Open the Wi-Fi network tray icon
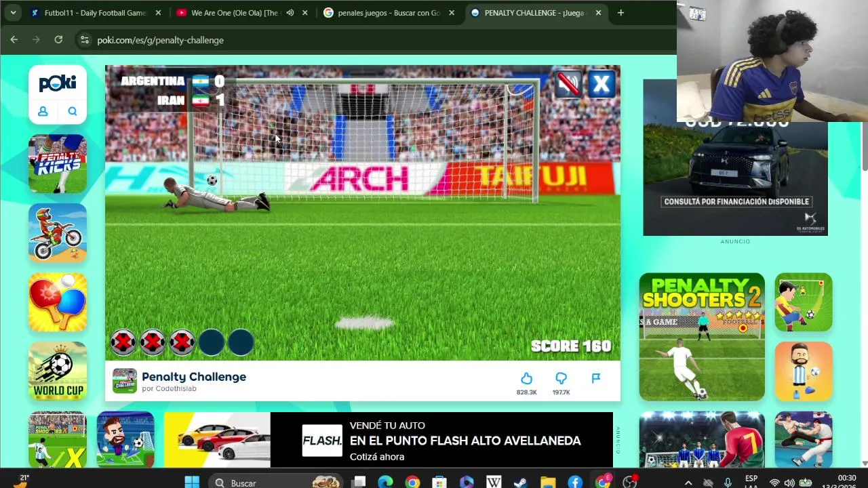This screenshot has height=488, width=868. 774,483
